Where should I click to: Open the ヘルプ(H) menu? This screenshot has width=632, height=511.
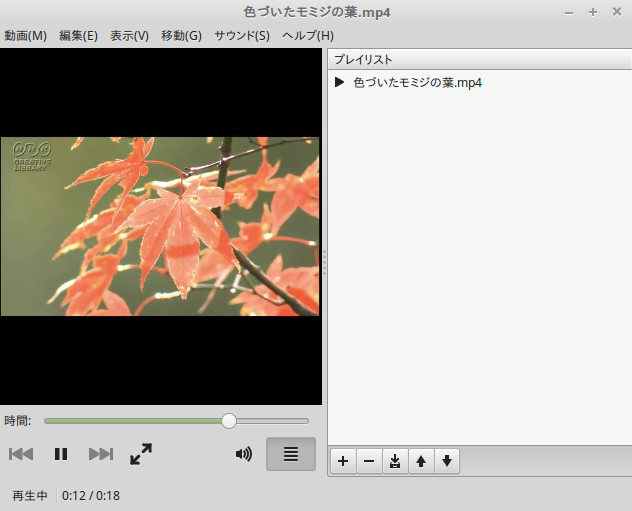(x=308, y=36)
